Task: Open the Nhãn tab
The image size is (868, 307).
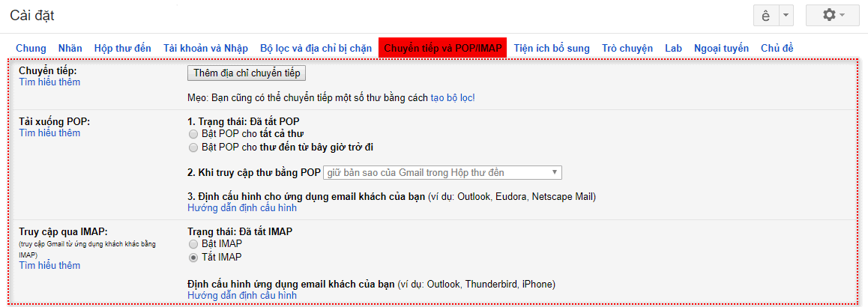Action: coord(70,48)
